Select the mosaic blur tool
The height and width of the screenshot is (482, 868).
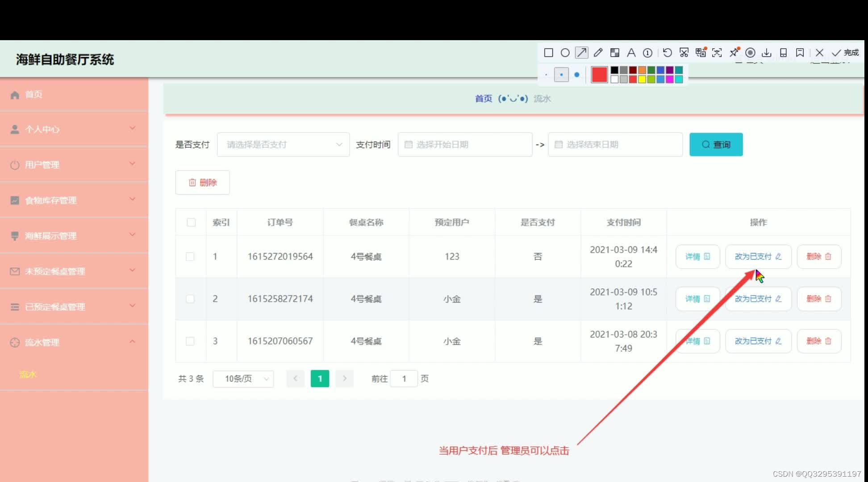(x=615, y=53)
